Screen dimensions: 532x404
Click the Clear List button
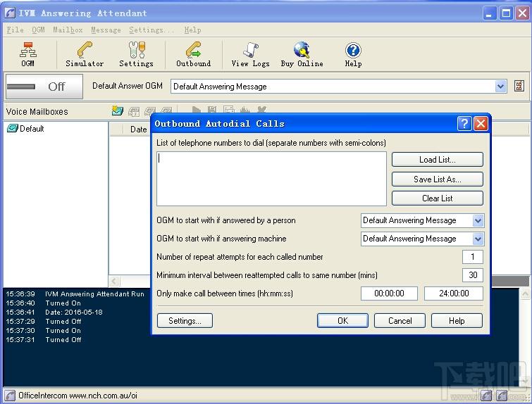(x=438, y=198)
